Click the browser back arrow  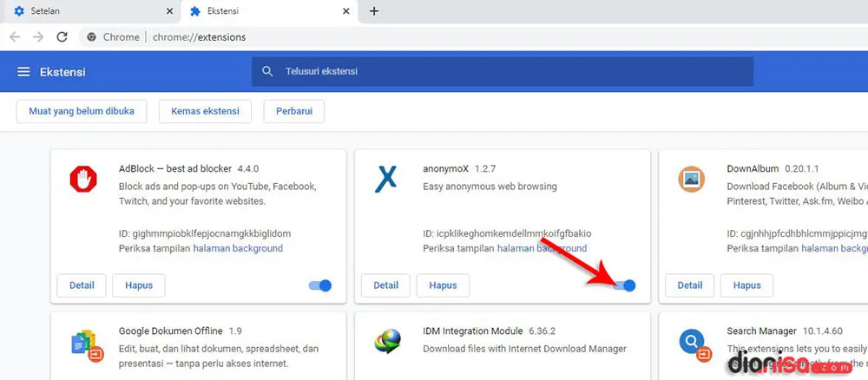(x=15, y=37)
